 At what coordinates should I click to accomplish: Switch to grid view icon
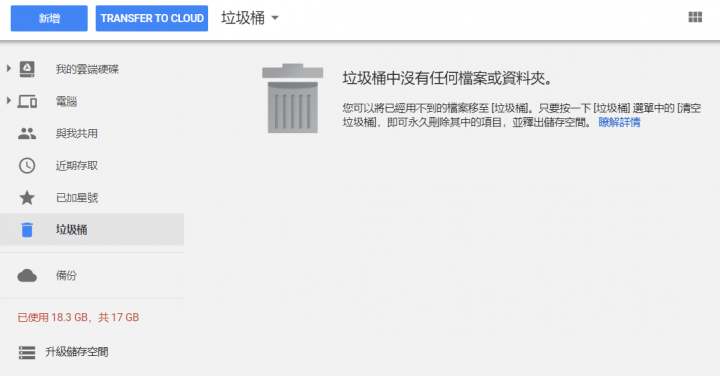point(695,17)
